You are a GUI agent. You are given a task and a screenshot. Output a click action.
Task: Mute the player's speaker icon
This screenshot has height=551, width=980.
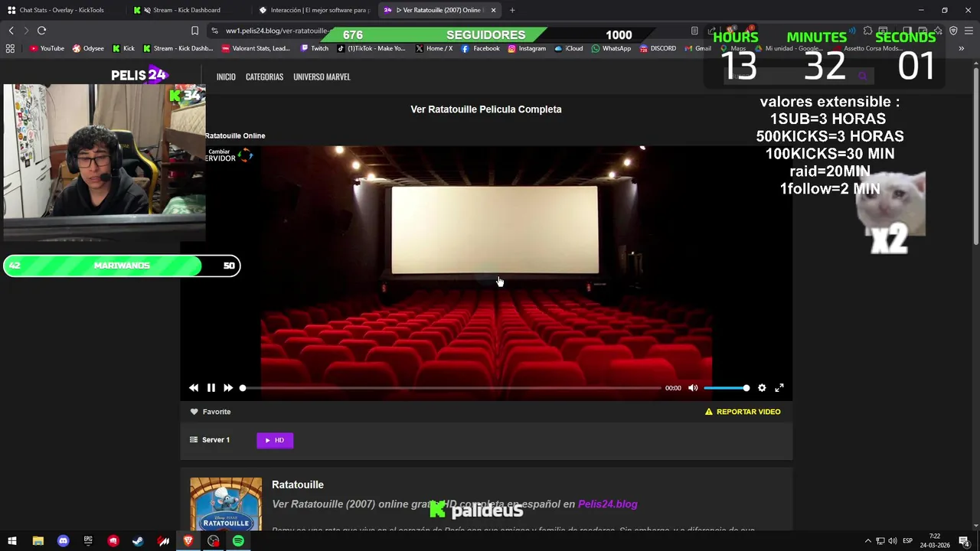tap(693, 388)
